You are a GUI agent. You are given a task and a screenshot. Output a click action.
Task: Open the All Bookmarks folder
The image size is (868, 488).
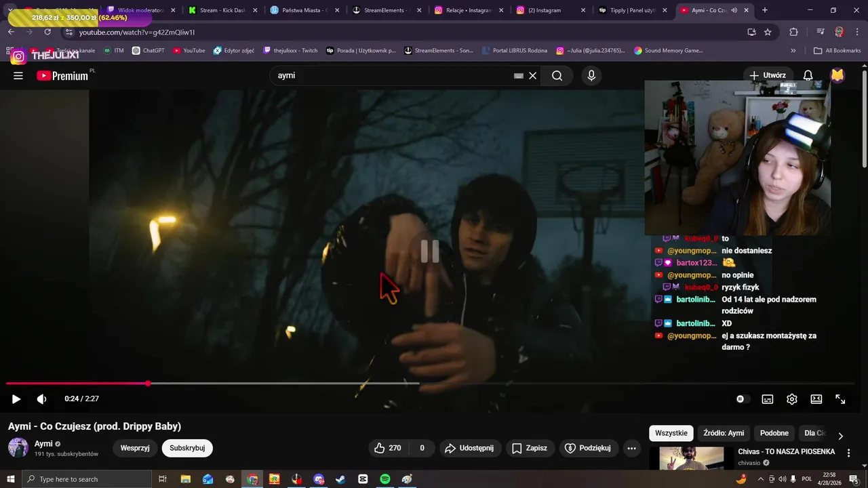click(837, 50)
